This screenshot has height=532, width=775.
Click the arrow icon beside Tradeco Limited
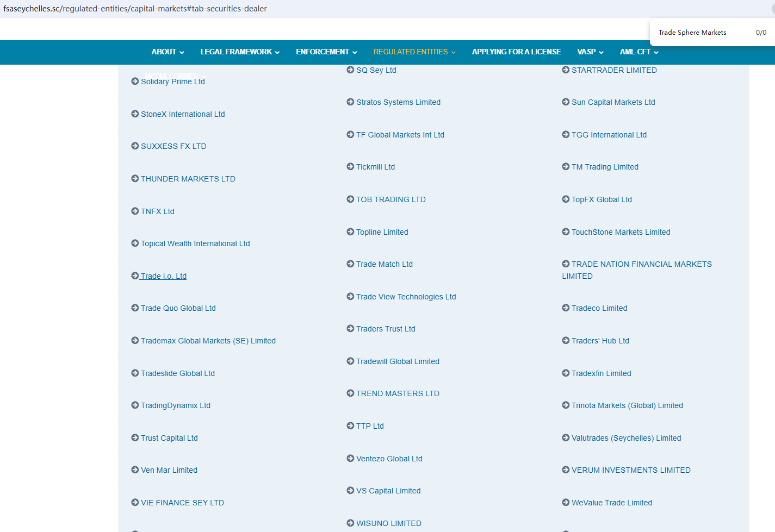[x=566, y=308]
